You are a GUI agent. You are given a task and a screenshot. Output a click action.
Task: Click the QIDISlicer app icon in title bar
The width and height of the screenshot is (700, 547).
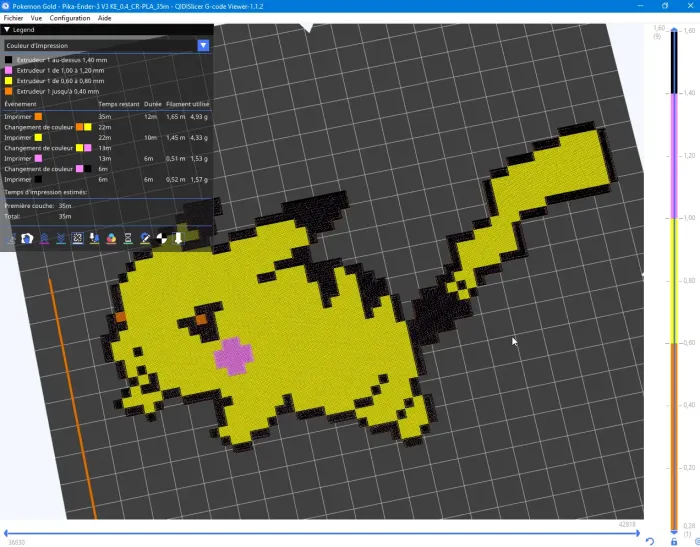(x=6, y=6)
